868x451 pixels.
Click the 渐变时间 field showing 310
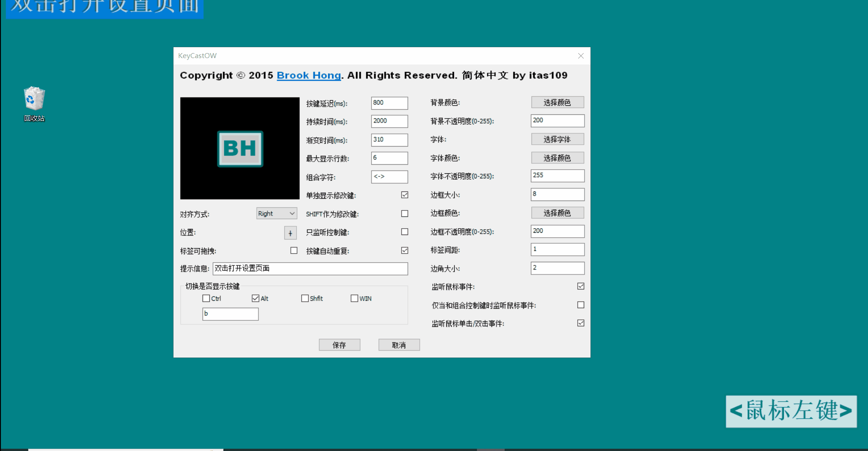point(389,140)
